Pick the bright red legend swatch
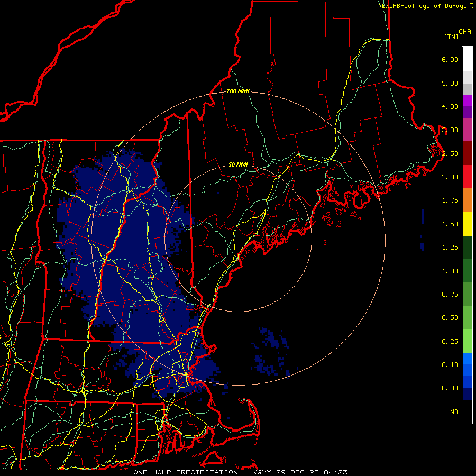476x476 pixels. [x=467, y=177]
